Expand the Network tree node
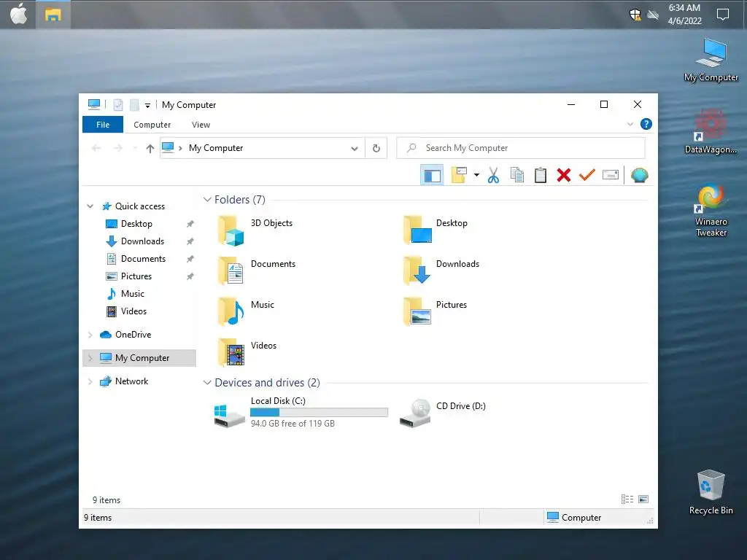The width and height of the screenshot is (747, 560). pos(90,381)
